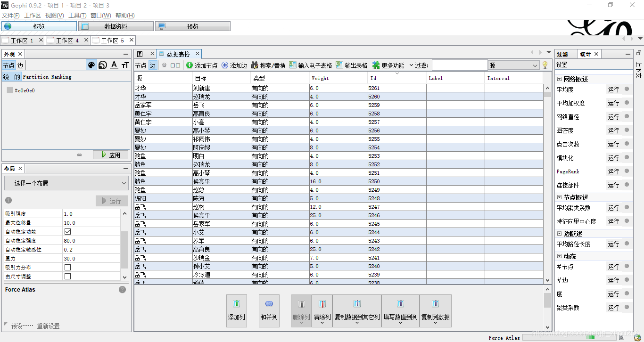Click the Clear Column icon
Image resolution: width=644 pixels, height=342 pixels.
(x=322, y=304)
